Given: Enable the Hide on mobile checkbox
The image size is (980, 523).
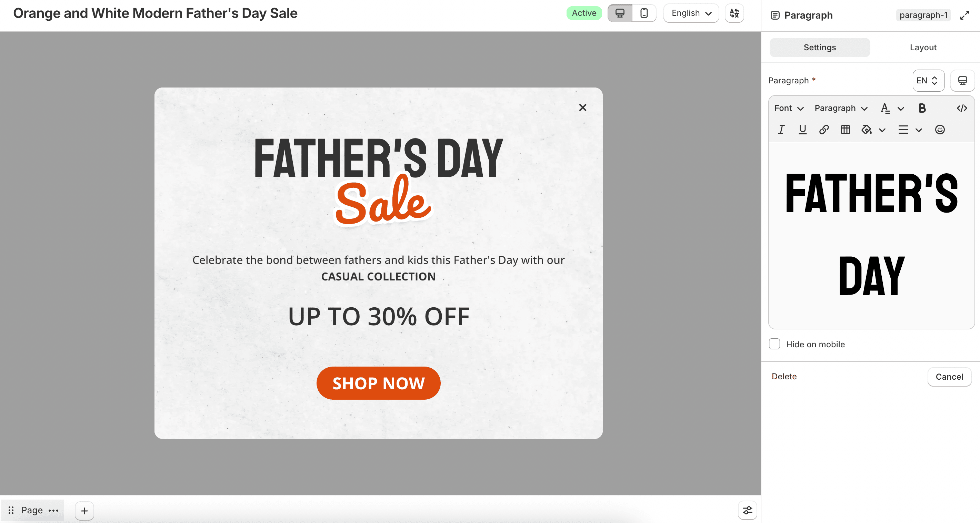Looking at the screenshot, I should pos(774,344).
